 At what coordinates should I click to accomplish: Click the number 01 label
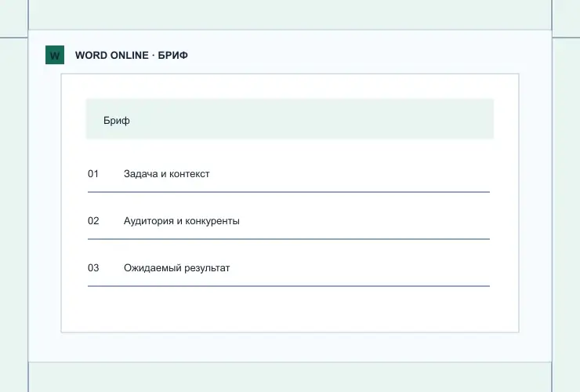[93, 174]
